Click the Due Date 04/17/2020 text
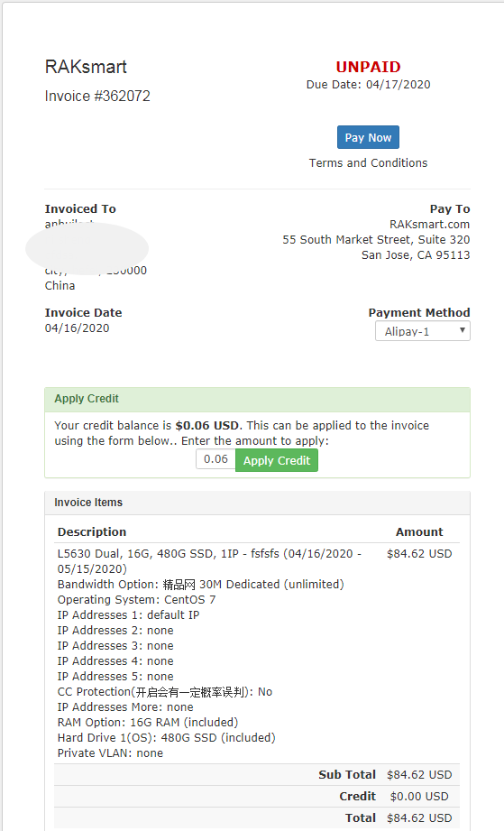Image resolution: width=504 pixels, height=831 pixels. coord(368,84)
